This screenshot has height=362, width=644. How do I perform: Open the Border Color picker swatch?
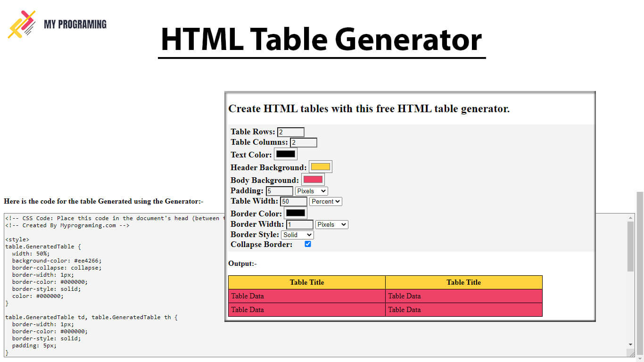pyautogui.click(x=296, y=212)
